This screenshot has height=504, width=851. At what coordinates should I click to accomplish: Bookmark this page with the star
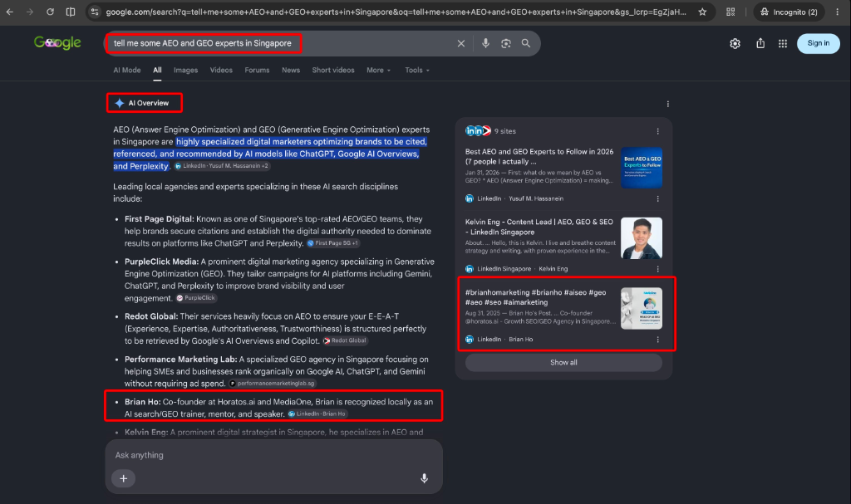point(702,12)
